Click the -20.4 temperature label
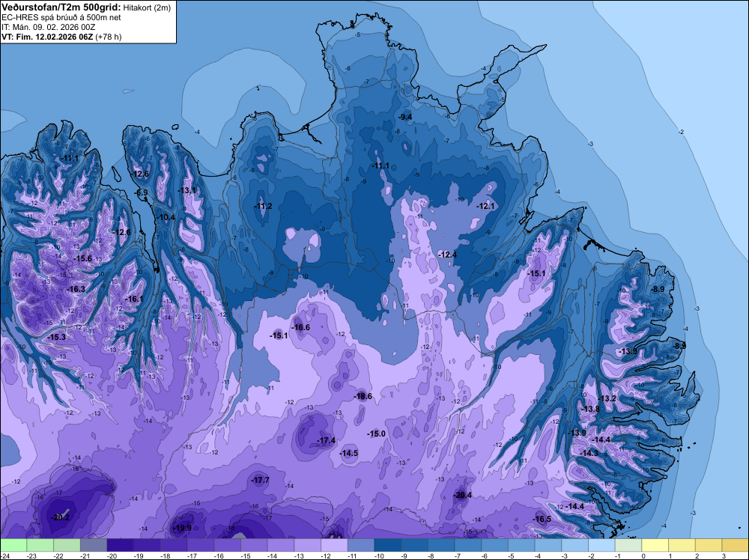This screenshot has height=560, width=749. pyautogui.click(x=462, y=495)
